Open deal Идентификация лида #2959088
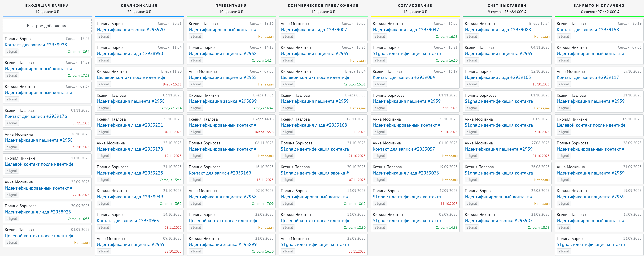Image resolution: width=644 pixels, height=256 pixels. pos(498,30)
